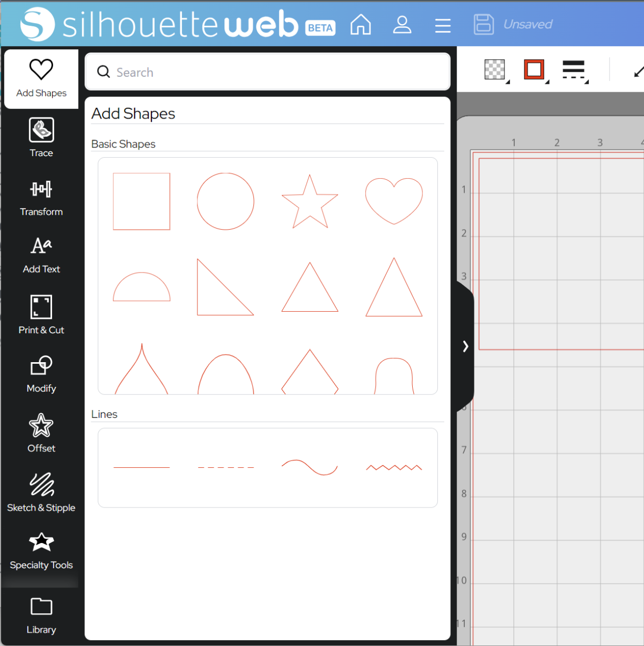Add the solid straight line

pos(142,467)
